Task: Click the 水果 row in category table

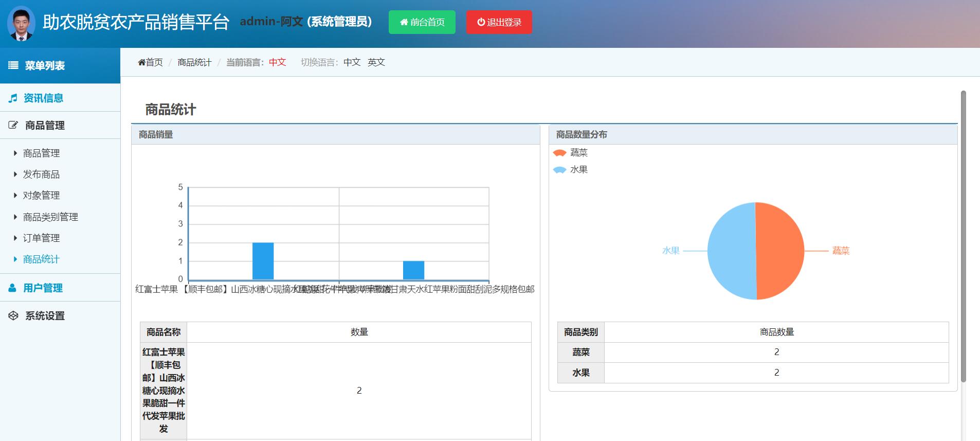Action: coord(753,373)
